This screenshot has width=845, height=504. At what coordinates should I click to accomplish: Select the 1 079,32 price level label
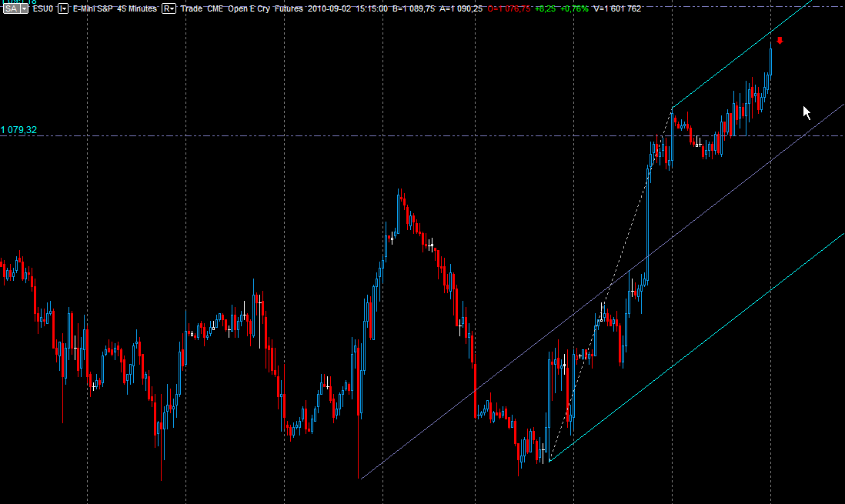[19, 130]
